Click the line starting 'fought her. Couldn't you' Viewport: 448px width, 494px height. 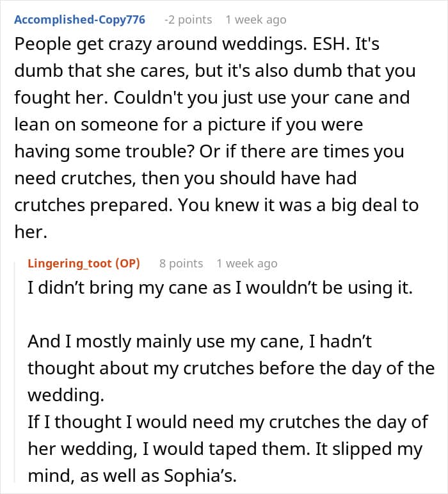(212, 98)
